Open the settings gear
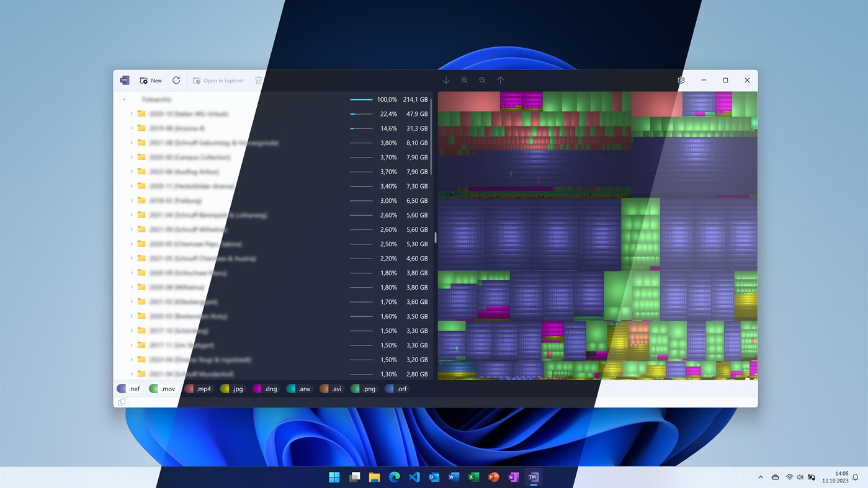 [681, 80]
